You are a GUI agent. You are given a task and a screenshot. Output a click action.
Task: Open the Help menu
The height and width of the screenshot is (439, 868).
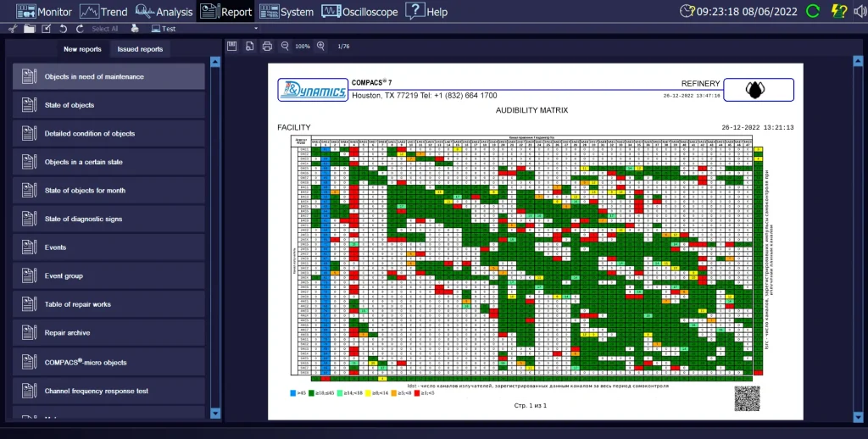coord(426,11)
